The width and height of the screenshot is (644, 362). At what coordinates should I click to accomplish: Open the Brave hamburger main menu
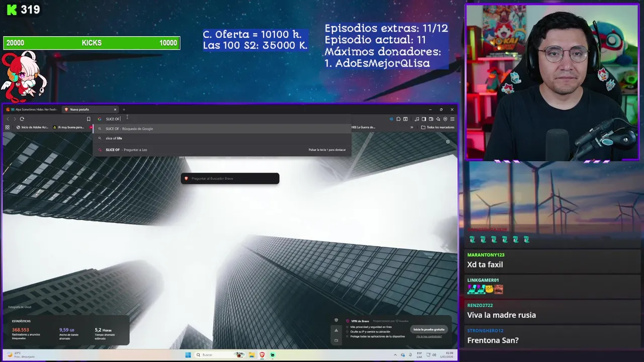[x=452, y=119]
